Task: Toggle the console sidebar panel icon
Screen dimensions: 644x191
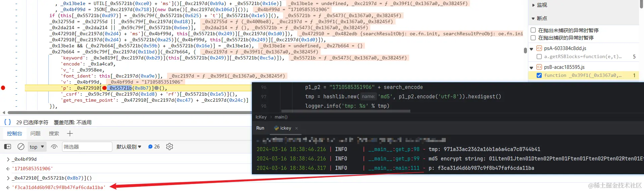Action: (7, 147)
